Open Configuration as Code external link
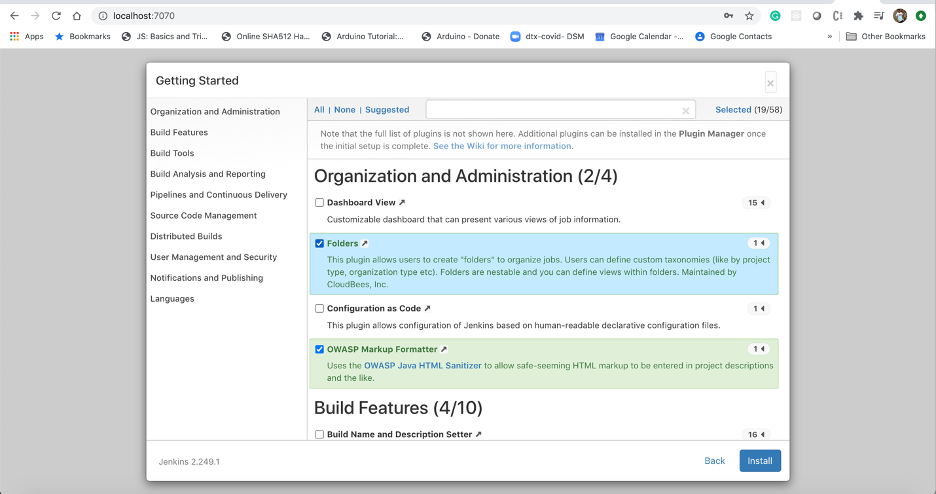 point(427,308)
